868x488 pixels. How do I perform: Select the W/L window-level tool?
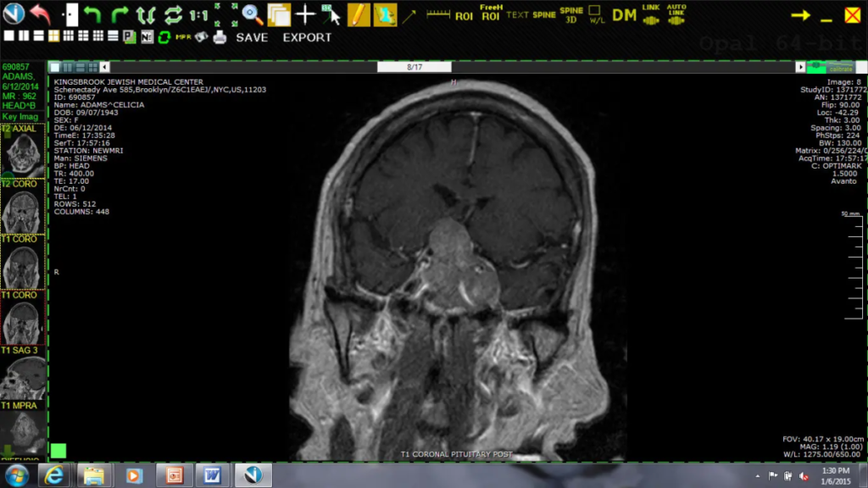[x=596, y=15]
